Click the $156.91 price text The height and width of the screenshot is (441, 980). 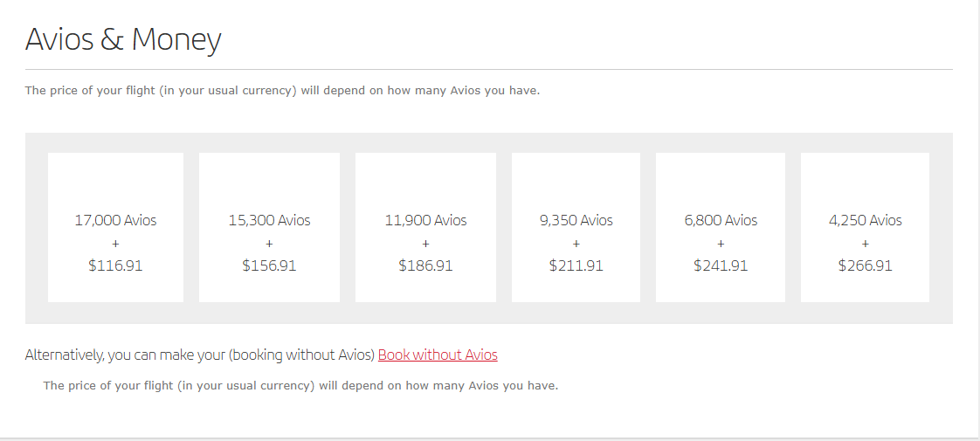[269, 265]
